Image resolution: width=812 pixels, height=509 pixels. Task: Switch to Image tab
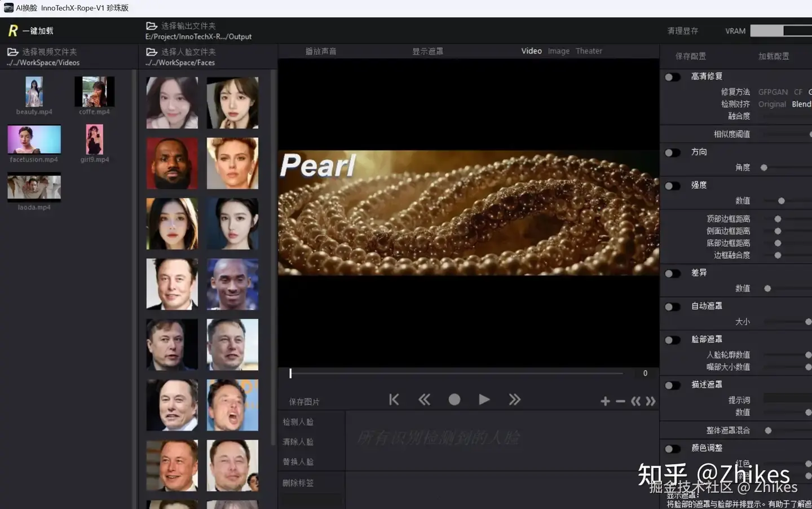(559, 51)
